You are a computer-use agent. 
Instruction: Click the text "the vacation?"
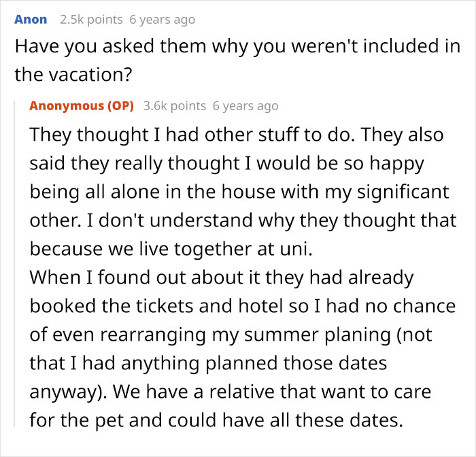point(73,75)
